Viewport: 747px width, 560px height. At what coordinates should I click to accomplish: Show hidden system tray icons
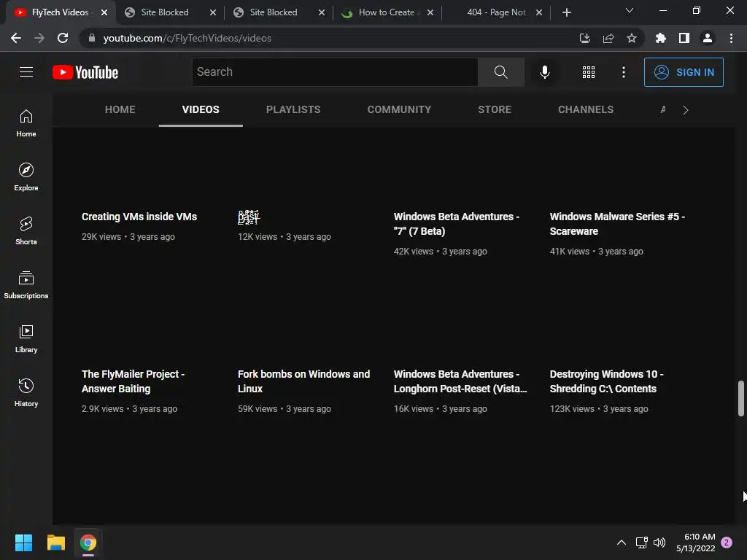pyautogui.click(x=622, y=542)
